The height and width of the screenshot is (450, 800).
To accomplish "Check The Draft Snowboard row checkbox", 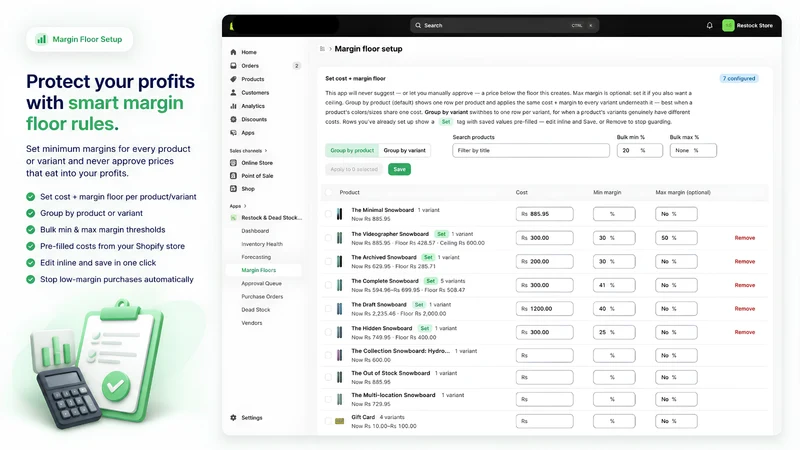I will pyautogui.click(x=329, y=309).
